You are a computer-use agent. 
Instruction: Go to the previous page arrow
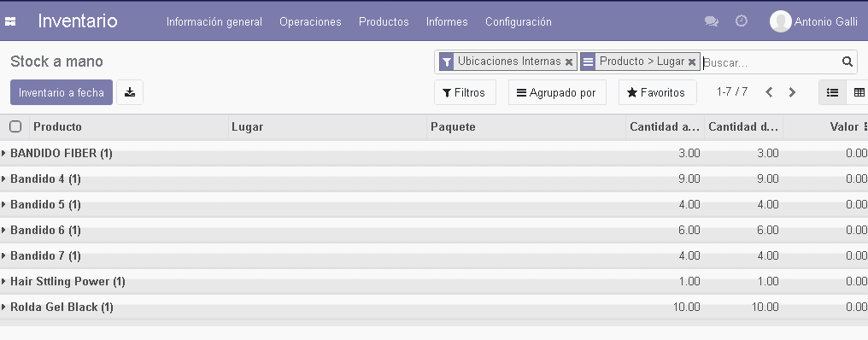(x=769, y=92)
